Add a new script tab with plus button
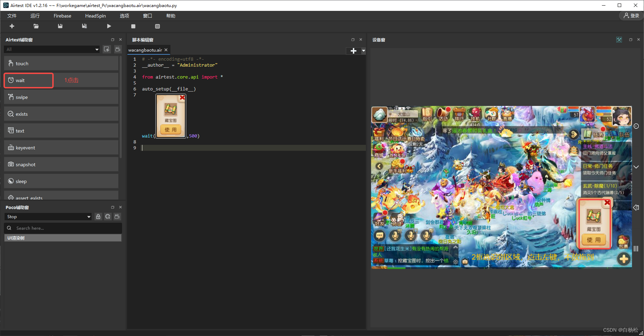 point(353,51)
